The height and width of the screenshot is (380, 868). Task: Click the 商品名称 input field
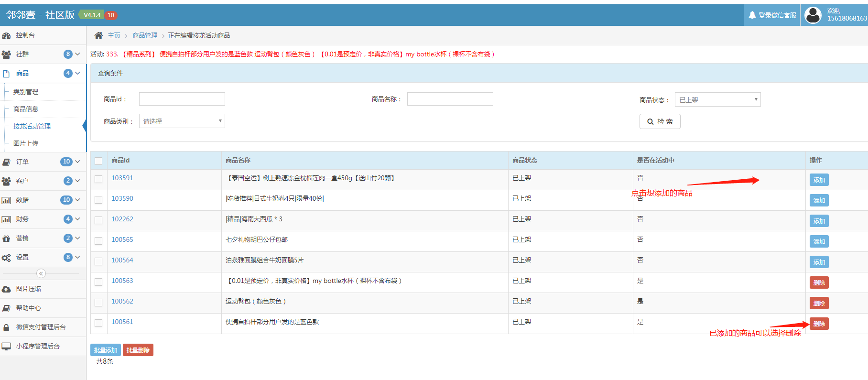(450, 99)
